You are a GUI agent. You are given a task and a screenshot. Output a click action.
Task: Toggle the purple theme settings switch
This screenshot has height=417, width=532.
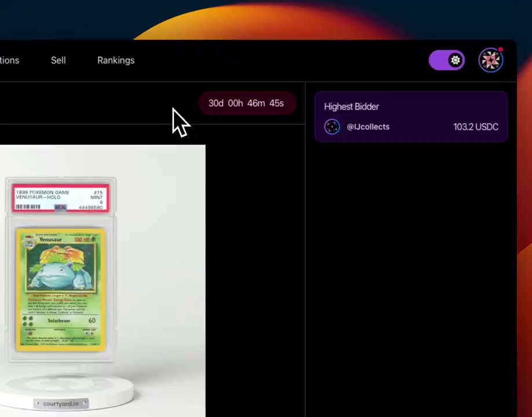[x=446, y=60]
